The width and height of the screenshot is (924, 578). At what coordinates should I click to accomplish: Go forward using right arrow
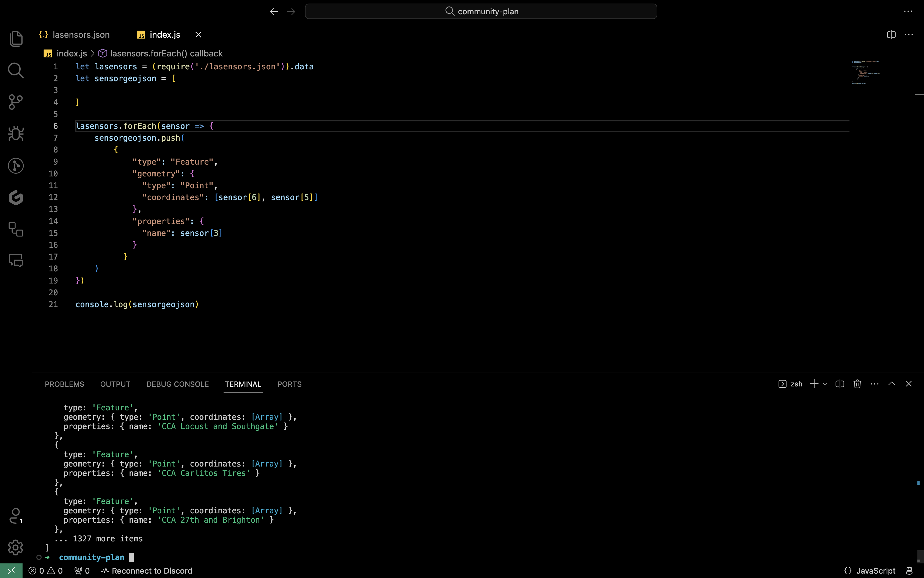coord(291,12)
